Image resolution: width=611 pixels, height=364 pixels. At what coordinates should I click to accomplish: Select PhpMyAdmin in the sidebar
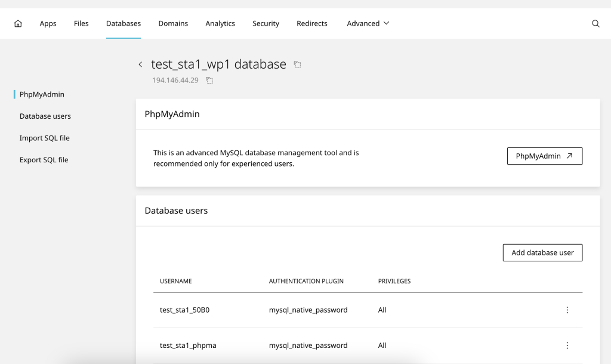coord(42,94)
